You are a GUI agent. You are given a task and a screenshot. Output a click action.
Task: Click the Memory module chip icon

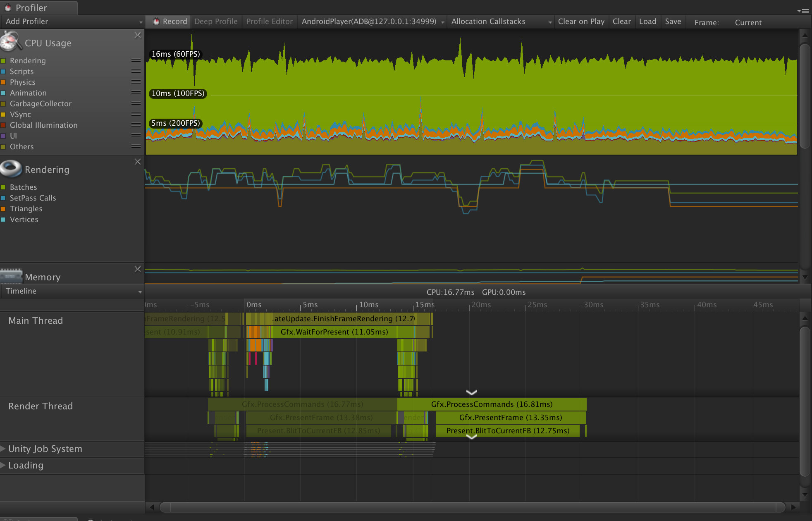pos(11,276)
